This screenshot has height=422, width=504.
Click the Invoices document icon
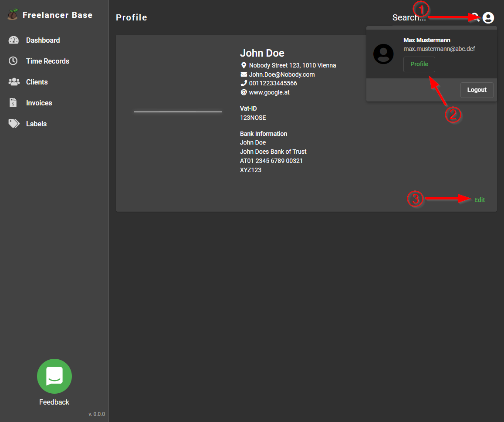point(13,102)
